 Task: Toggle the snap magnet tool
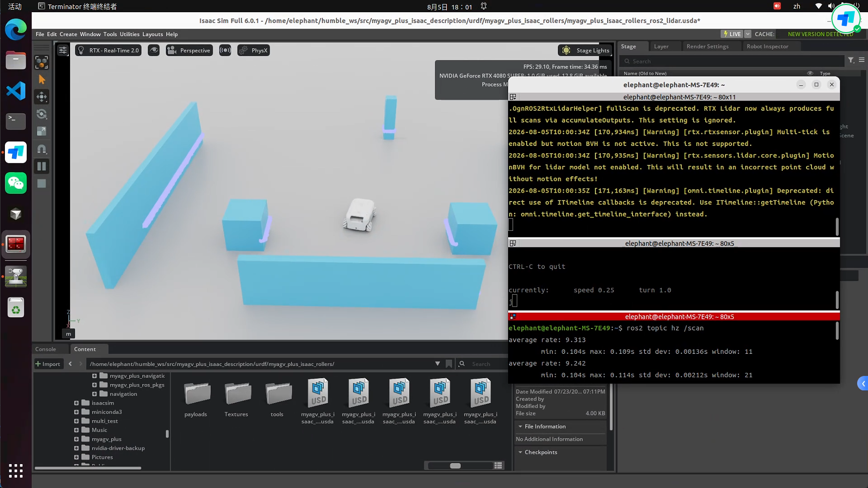[x=41, y=149]
